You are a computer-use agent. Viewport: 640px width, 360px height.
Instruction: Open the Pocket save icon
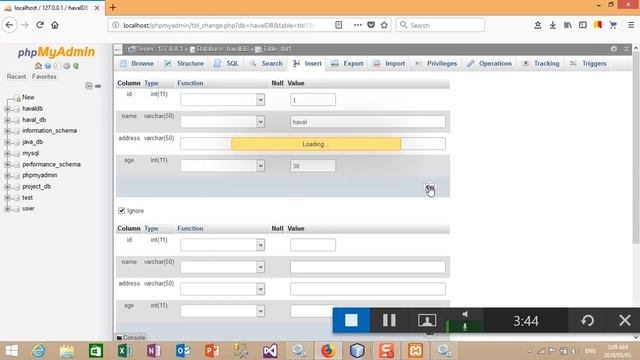pyautogui.click(x=371, y=25)
